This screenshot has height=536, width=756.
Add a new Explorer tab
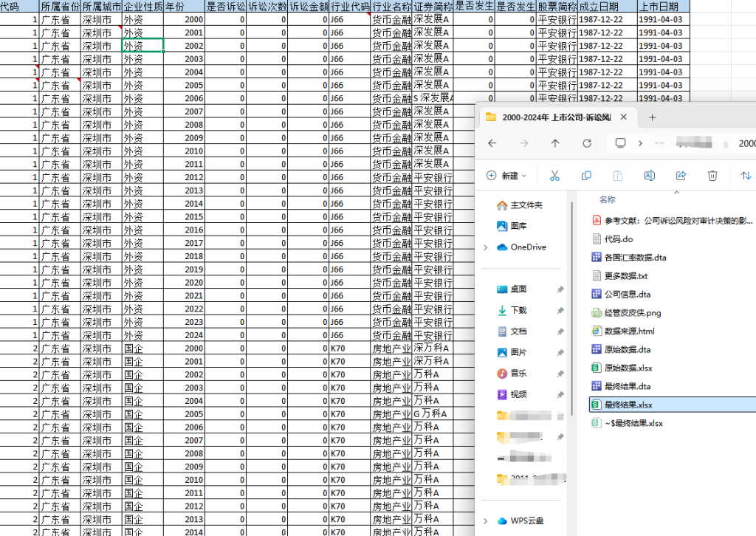652,117
